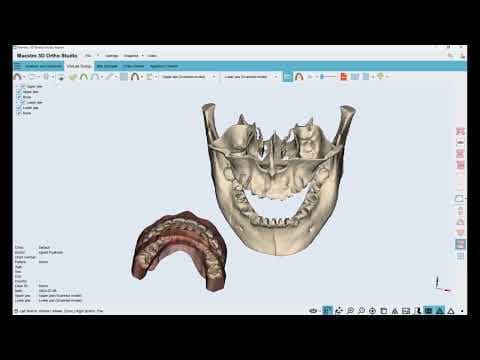Toggle the Upper jaw checkbox
Image resolution: width=480 pixels, height=360 pixels.
click(19, 92)
